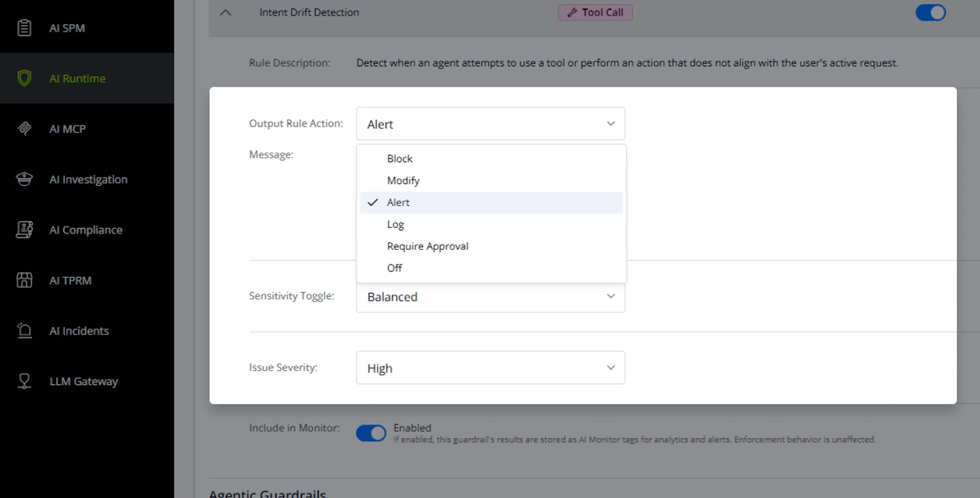Collapse the Intent Drift Detection rule
This screenshot has height=498, width=980.
point(226,13)
